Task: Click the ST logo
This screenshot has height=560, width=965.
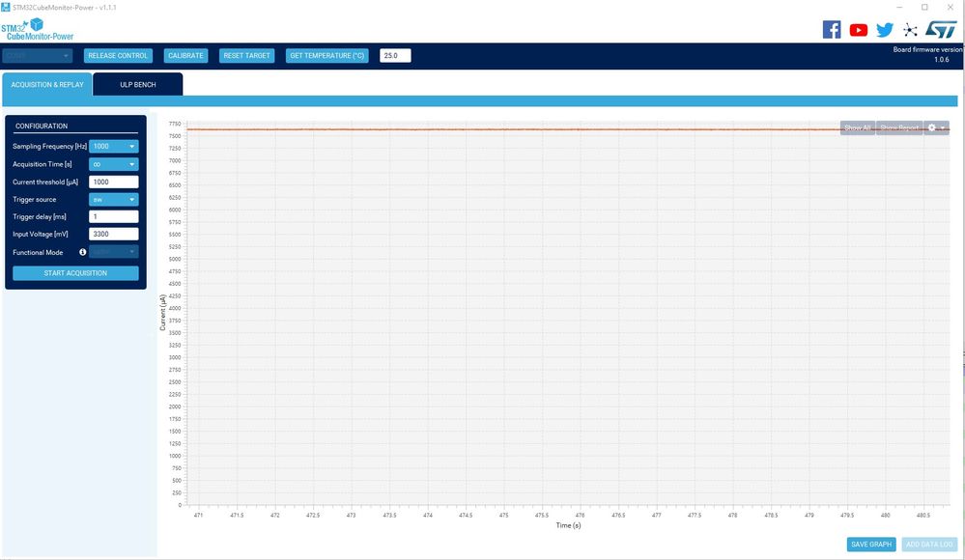Action: (x=941, y=30)
